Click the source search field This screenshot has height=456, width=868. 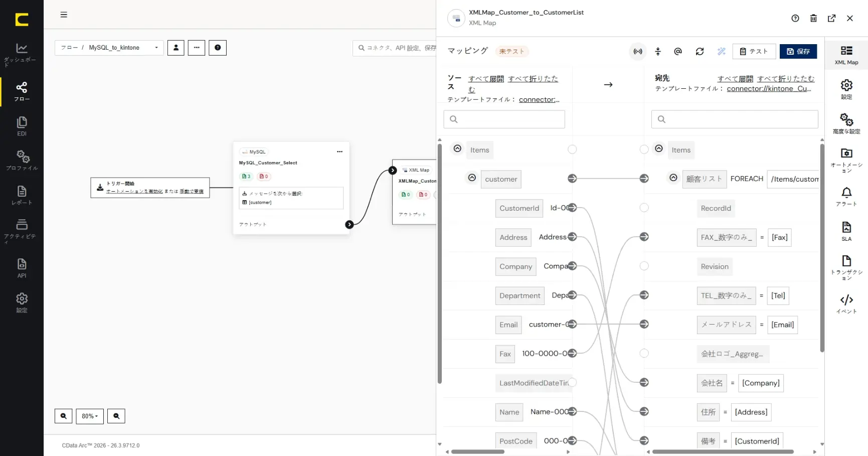click(x=504, y=119)
